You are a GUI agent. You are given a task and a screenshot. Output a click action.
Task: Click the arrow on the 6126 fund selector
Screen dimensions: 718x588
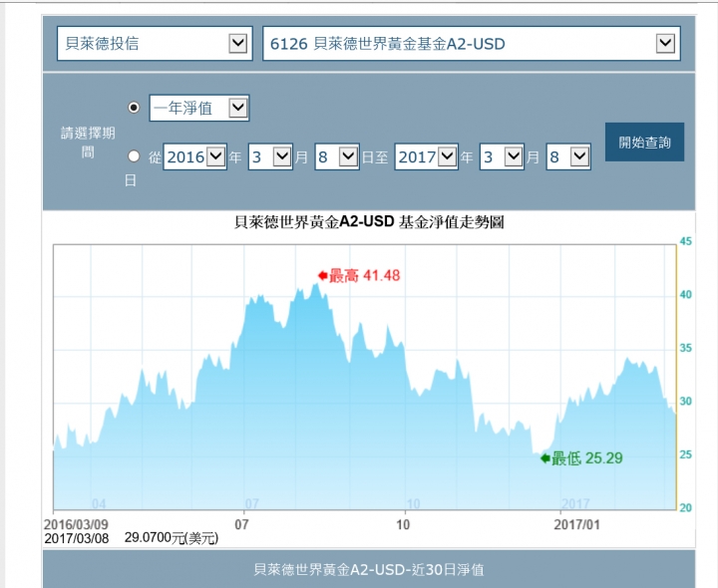pos(666,44)
